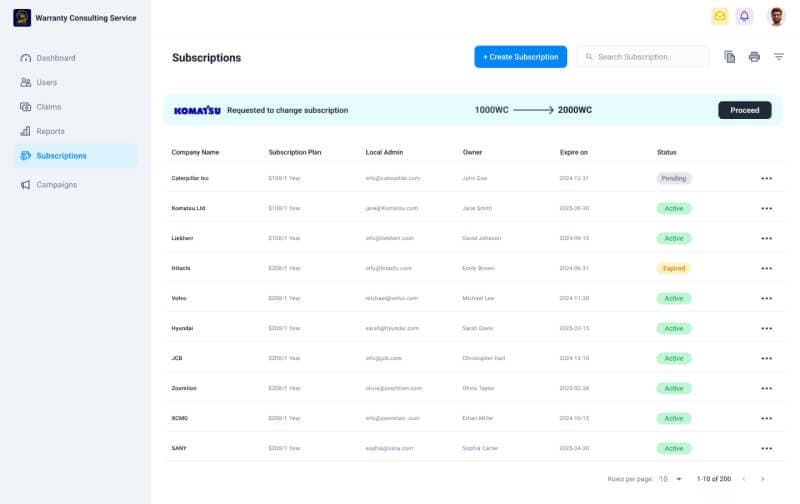Click the Reports bar chart icon
The image size is (800, 504).
pyautogui.click(x=26, y=131)
